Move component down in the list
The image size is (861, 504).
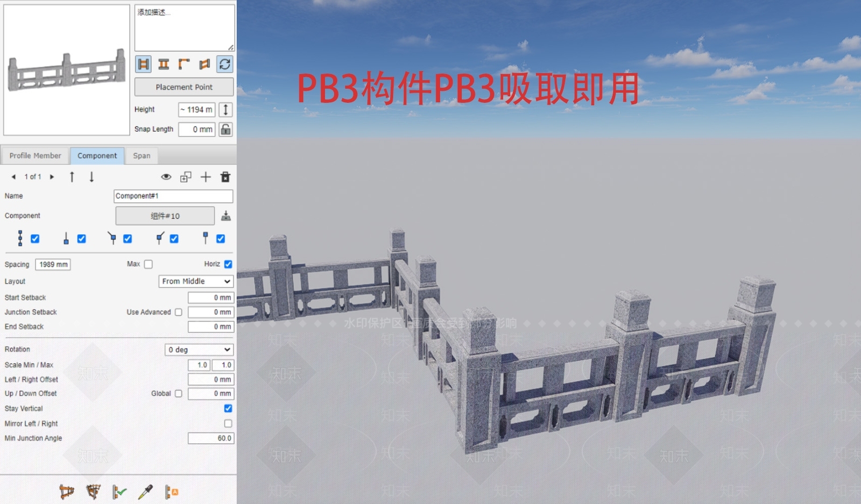coord(91,176)
